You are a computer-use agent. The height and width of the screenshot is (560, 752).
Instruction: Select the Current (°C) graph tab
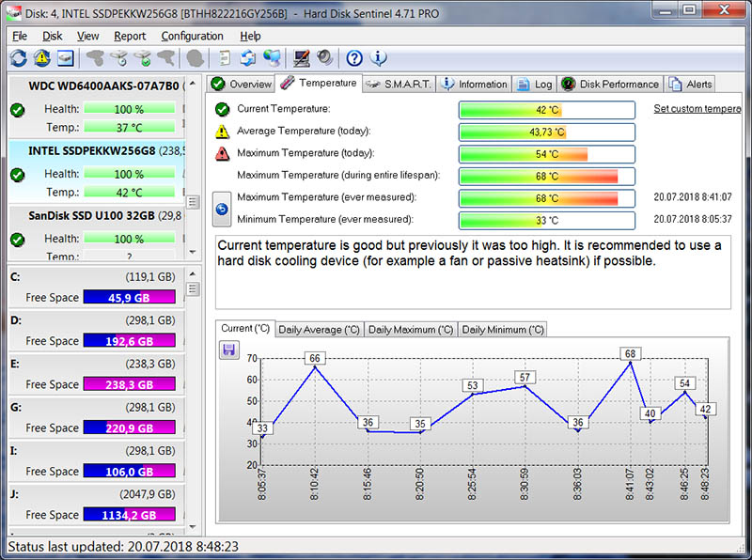coord(245,329)
